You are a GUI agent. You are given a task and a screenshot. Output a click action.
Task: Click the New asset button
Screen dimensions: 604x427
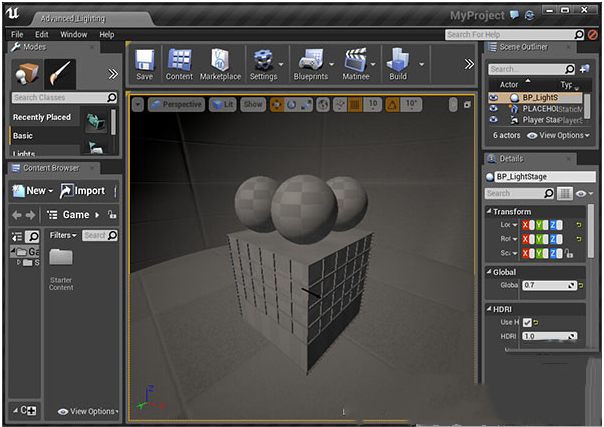31,190
